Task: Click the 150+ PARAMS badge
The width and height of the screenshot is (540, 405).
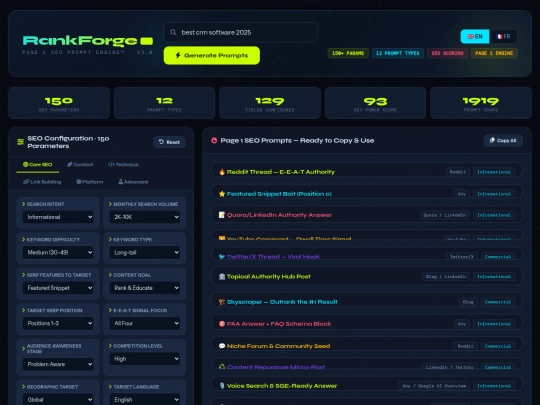Action: point(348,53)
